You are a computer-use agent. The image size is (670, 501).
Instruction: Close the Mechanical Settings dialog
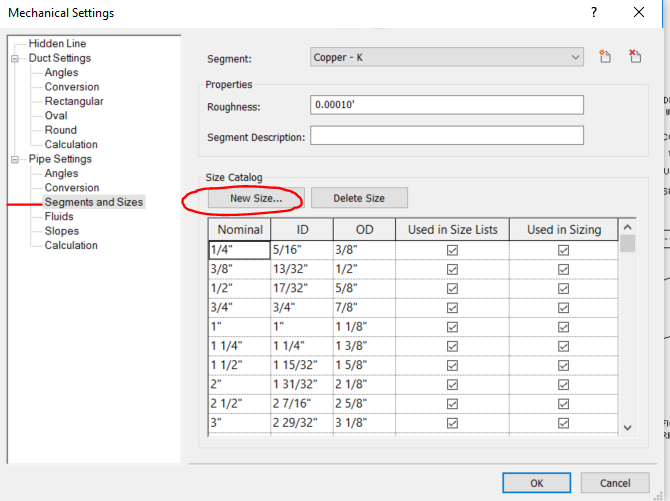point(639,12)
